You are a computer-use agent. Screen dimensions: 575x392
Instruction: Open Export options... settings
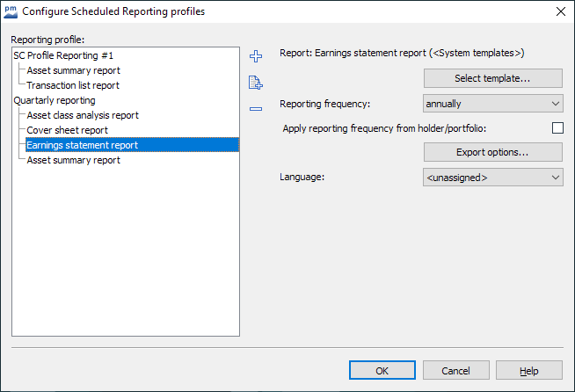click(492, 153)
